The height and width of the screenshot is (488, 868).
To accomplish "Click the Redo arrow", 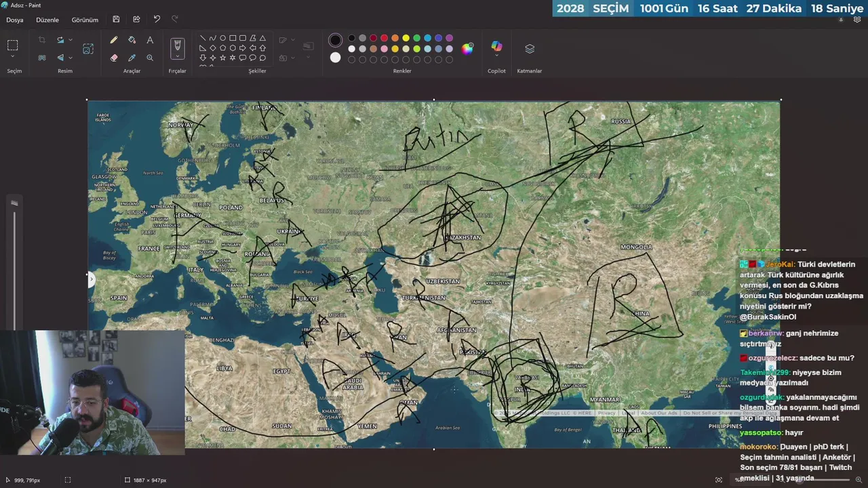I will (175, 20).
